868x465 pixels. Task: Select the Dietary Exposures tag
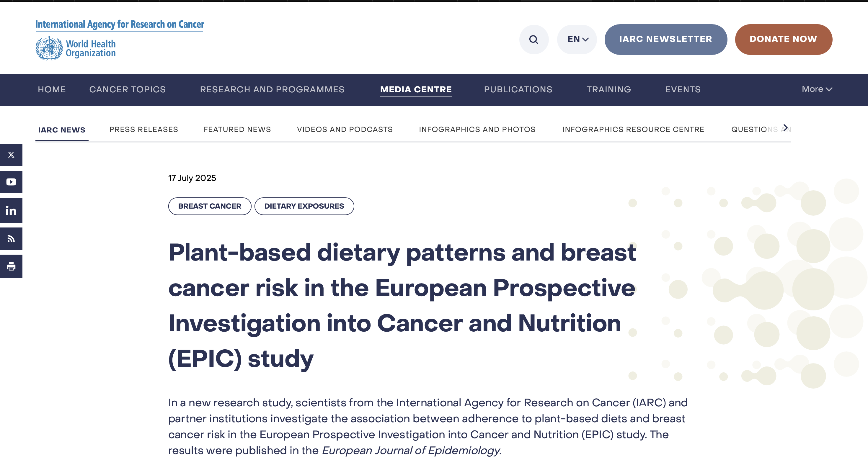pos(304,206)
